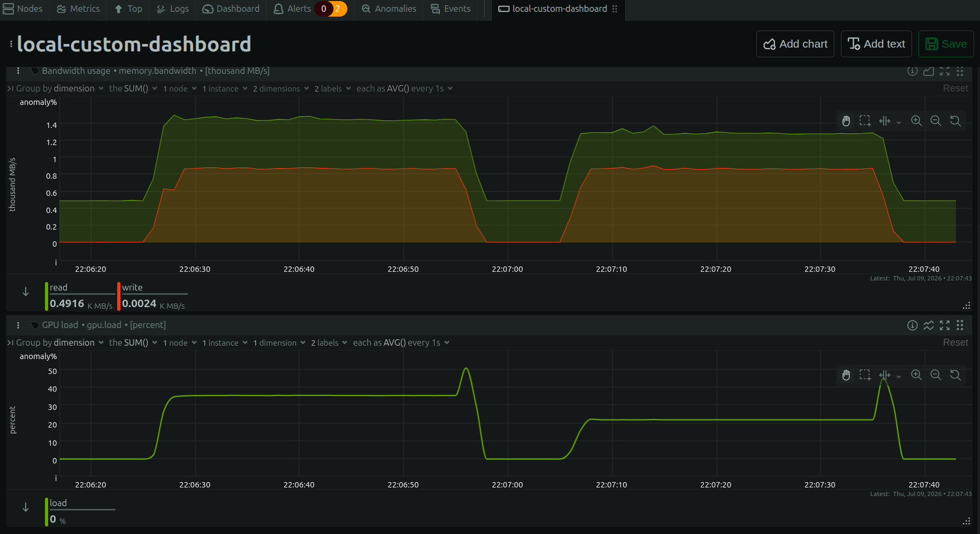Open the 2 labels dropdown in Bandwidth chart
Image resolution: width=980 pixels, height=534 pixels.
(332, 88)
